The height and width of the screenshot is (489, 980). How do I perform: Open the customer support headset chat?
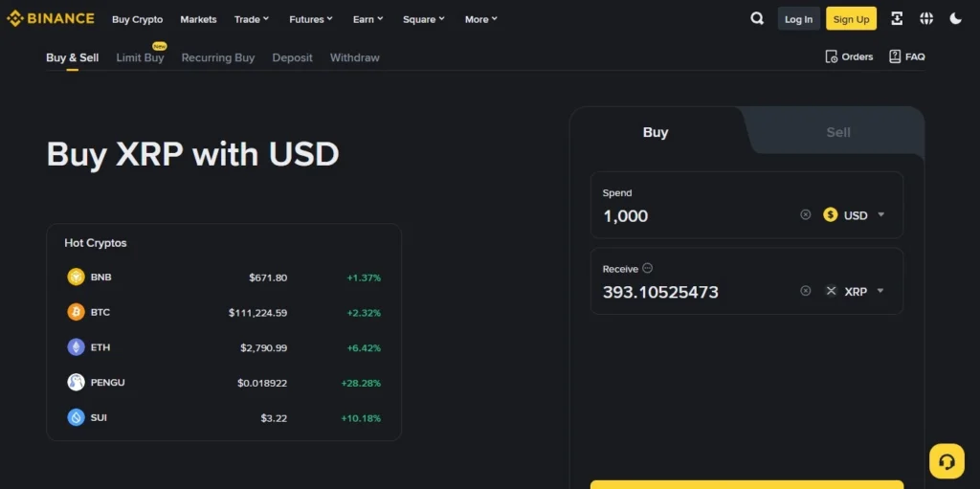[x=947, y=461]
